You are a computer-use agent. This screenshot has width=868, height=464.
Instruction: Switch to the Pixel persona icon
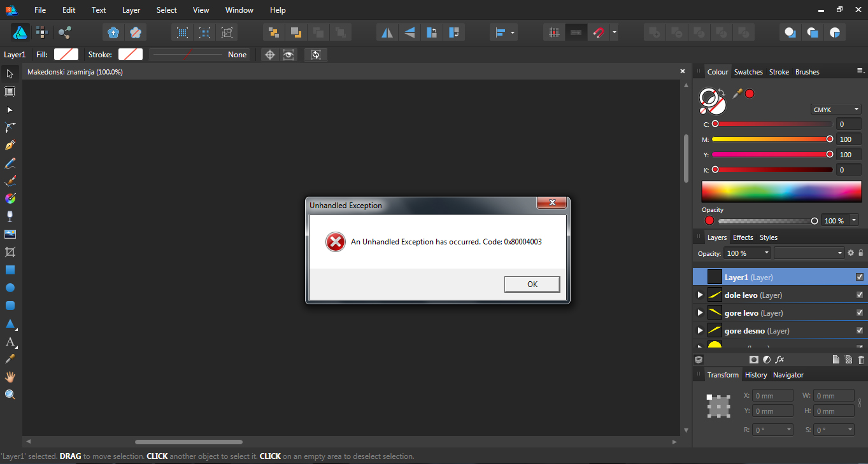pos(42,32)
